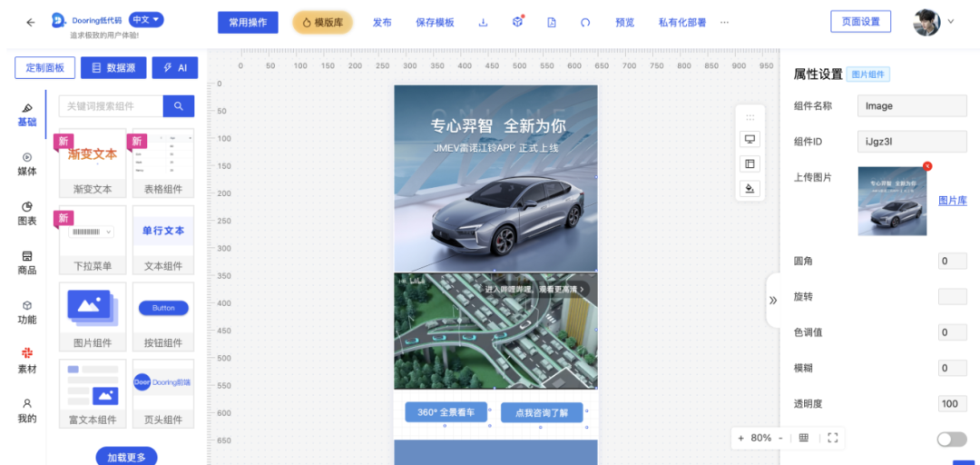Click the Dooring logo icon
The width and height of the screenshot is (980, 465).
click(x=59, y=21)
